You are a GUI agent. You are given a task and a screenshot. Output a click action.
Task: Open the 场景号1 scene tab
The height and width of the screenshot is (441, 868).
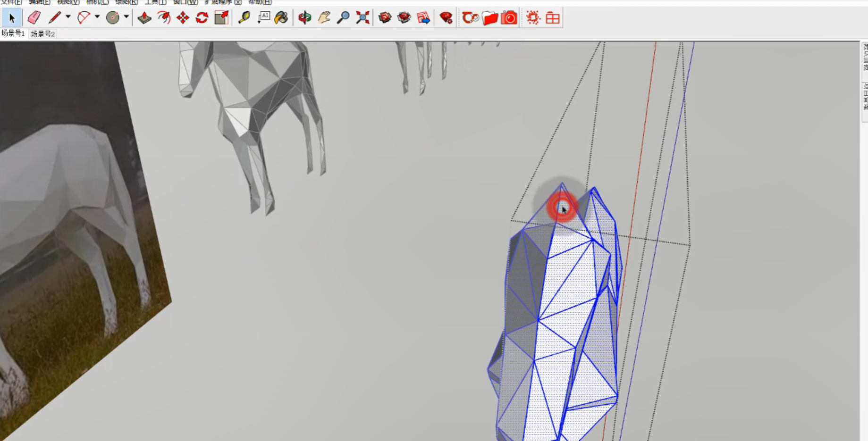pyautogui.click(x=13, y=33)
